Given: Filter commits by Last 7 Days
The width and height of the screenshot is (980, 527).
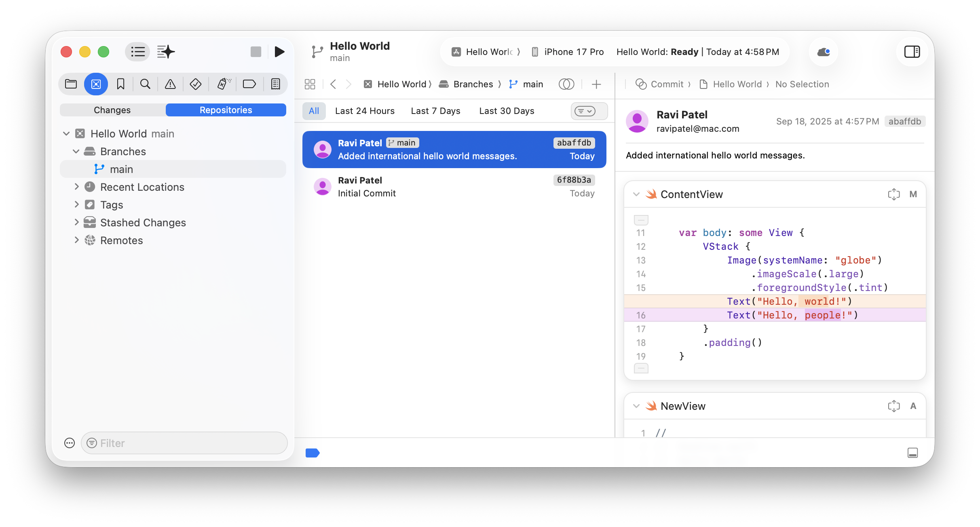Looking at the screenshot, I should (435, 111).
